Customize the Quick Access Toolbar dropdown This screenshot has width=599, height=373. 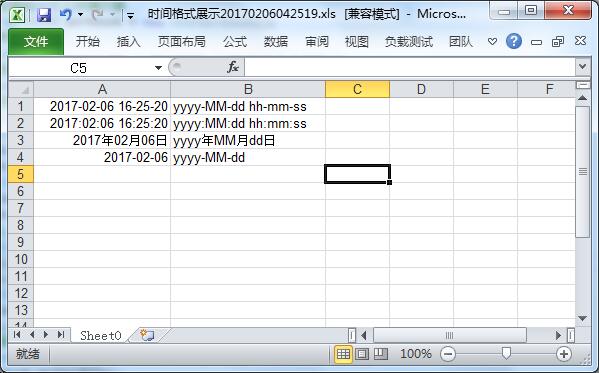[x=131, y=16]
